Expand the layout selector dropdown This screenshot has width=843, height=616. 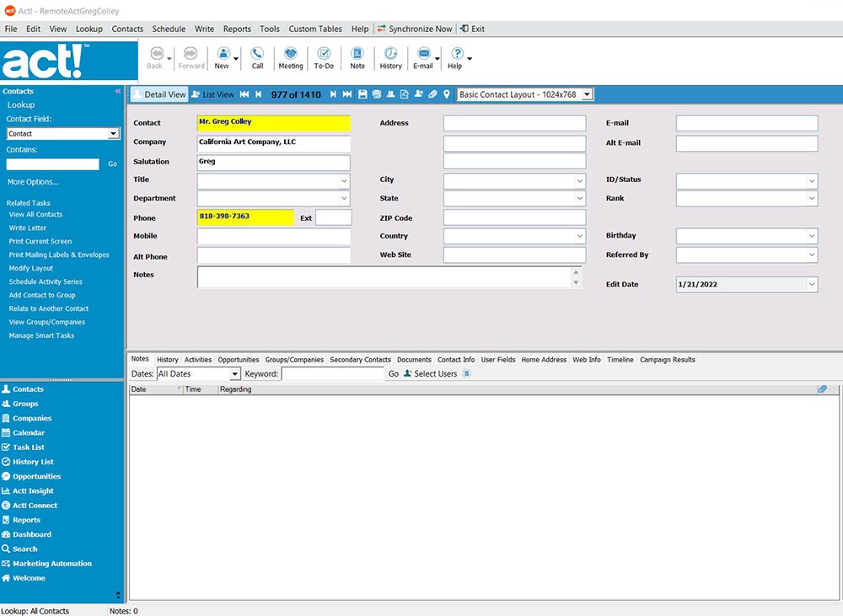point(587,94)
